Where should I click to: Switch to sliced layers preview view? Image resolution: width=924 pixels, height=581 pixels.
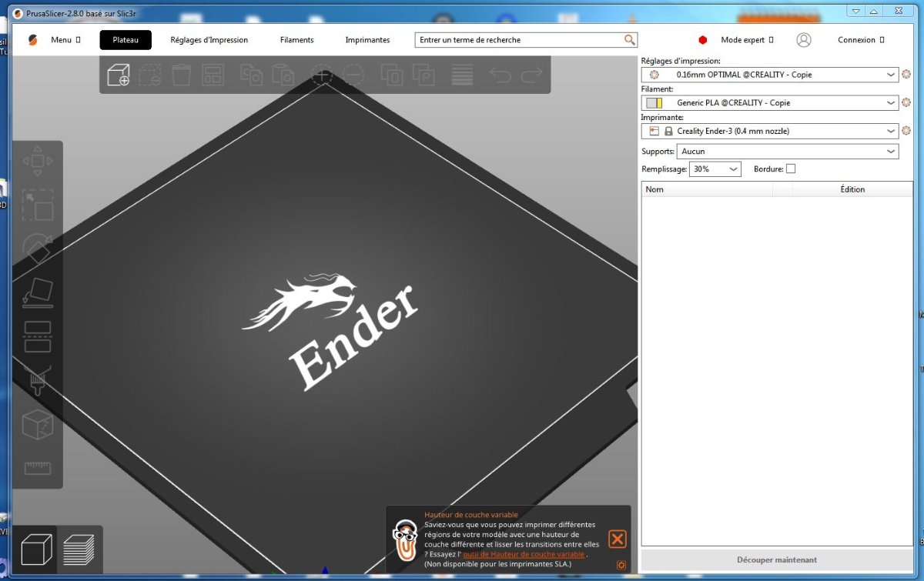(x=79, y=549)
